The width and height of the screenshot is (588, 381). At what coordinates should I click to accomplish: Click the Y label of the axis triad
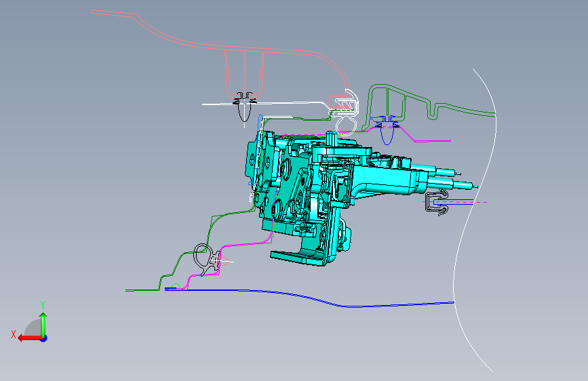tap(43, 305)
